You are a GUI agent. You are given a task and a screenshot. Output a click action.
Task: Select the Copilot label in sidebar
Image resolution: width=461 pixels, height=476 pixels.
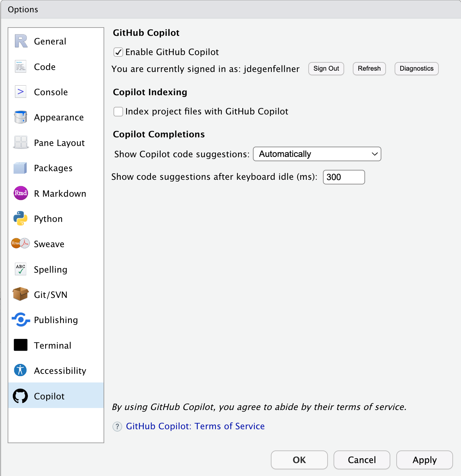point(49,396)
